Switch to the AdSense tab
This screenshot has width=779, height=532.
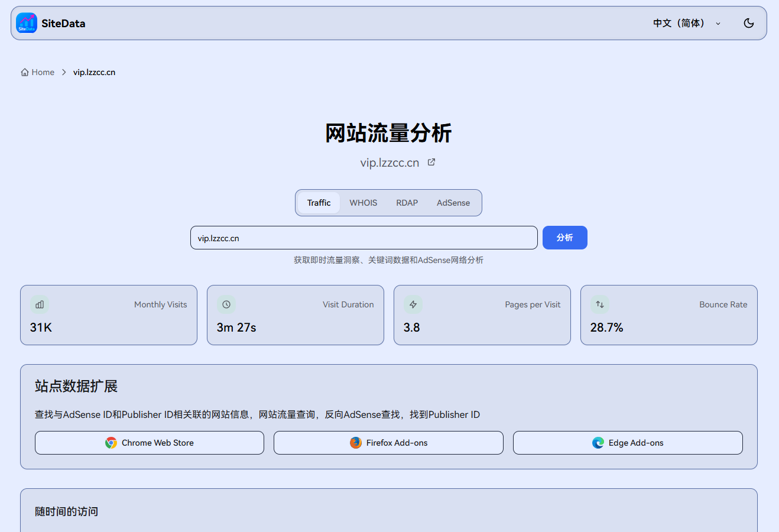(453, 203)
